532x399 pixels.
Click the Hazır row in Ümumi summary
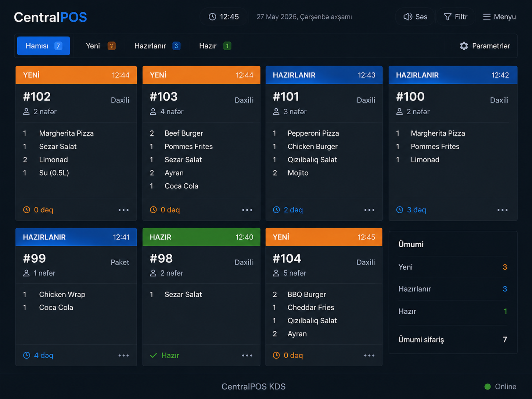[453, 312]
